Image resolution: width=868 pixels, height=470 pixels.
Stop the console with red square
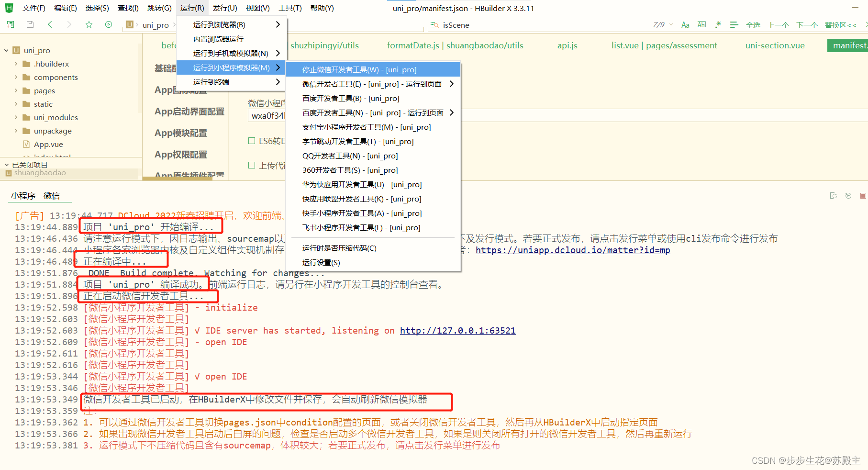pyautogui.click(x=863, y=196)
